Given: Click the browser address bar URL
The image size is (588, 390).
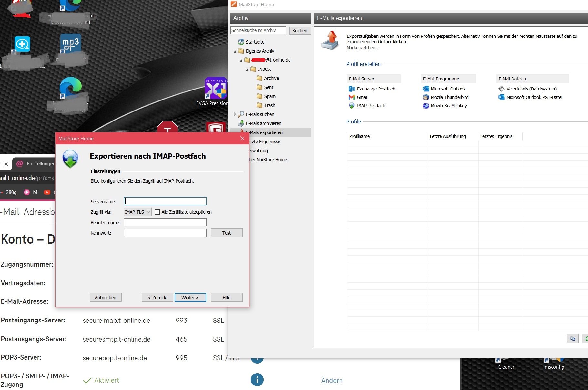Looking at the screenshot, I should click(x=28, y=178).
